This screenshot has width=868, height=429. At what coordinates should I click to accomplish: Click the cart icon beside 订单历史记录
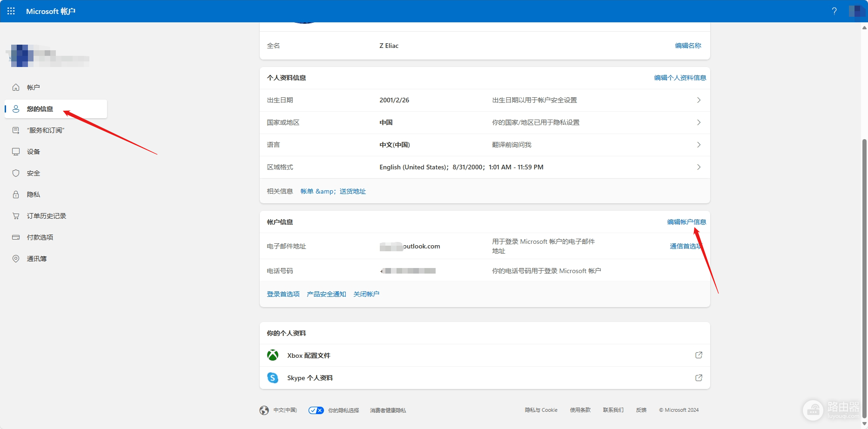pos(16,216)
